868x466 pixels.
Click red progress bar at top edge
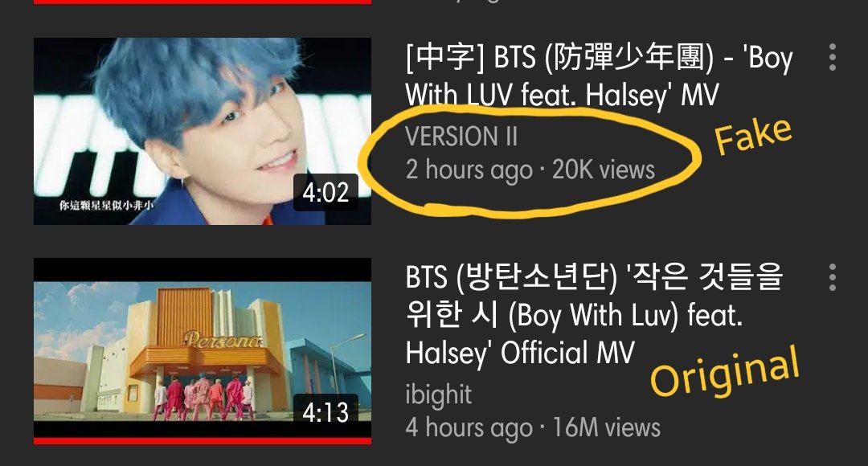point(203,2)
